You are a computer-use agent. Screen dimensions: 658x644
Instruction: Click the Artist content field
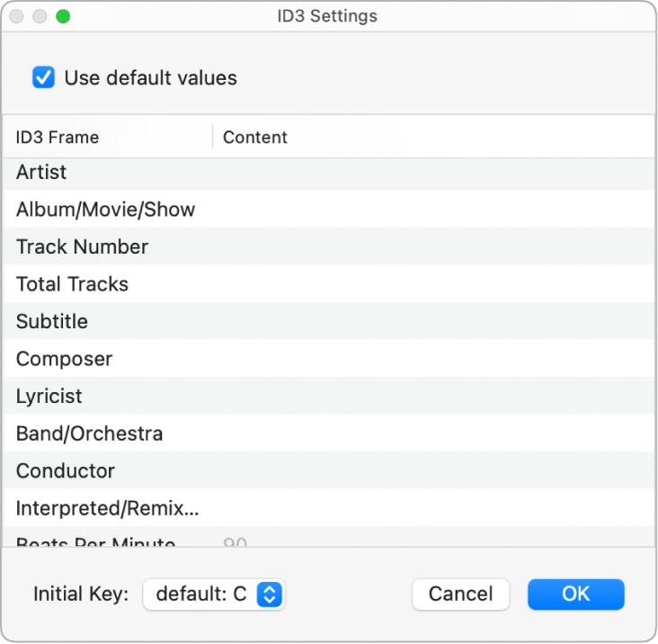click(x=431, y=172)
